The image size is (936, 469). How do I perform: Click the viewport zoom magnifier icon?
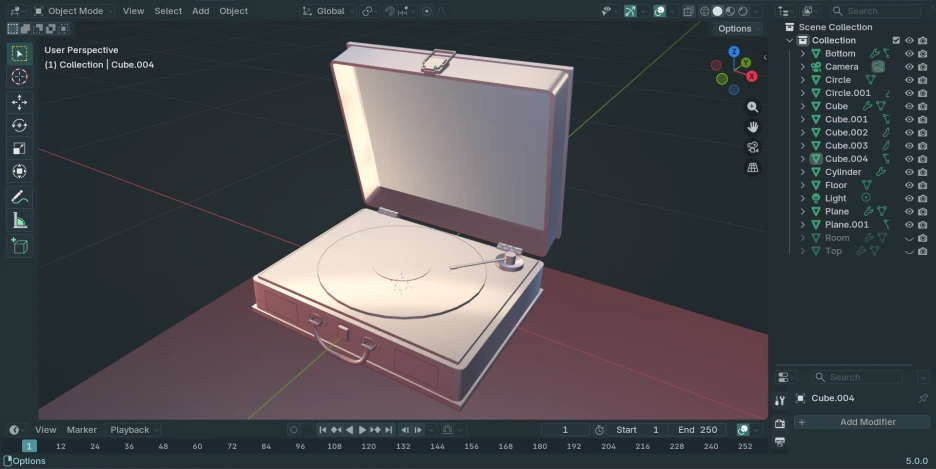[753, 107]
